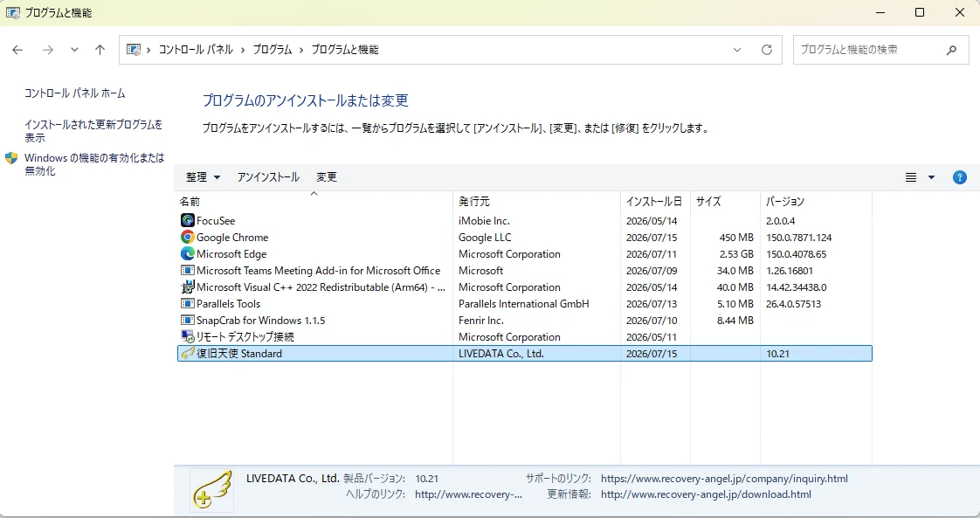This screenshot has height=518, width=980.
Task: Click プログラム in breadcrumb path
Action: coord(272,50)
